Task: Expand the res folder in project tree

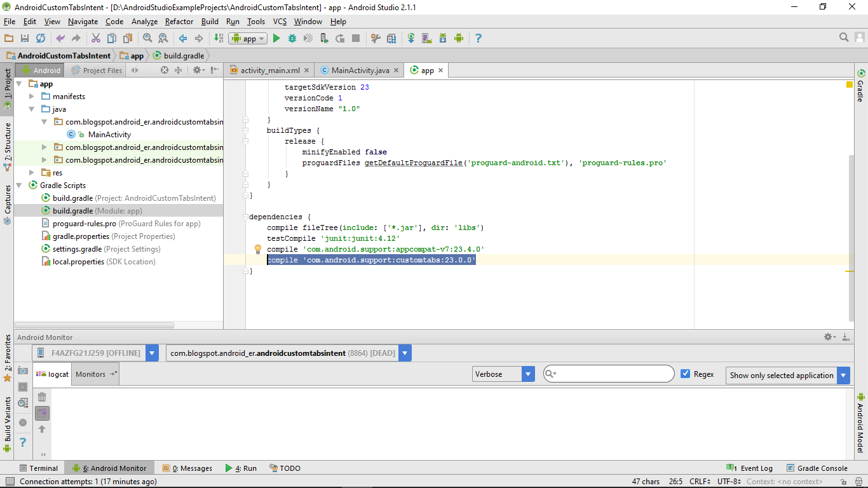Action: tap(32, 173)
